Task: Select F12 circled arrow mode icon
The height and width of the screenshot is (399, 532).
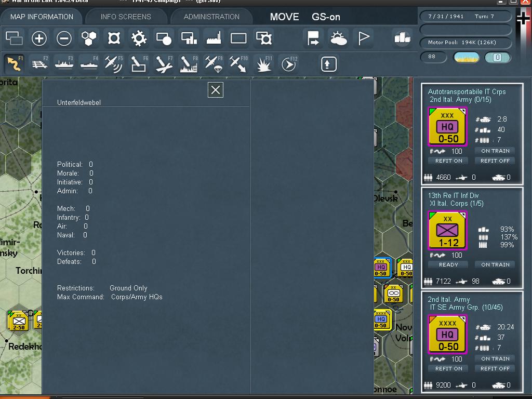Action: [x=289, y=64]
